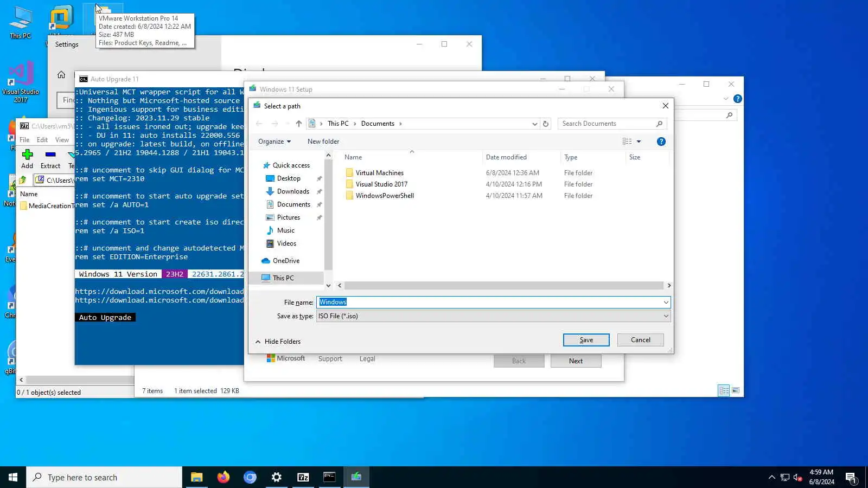Click the Cancel button in dialog
This screenshot has width=868, height=488.
pyautogui.click(x=640, y=340)
